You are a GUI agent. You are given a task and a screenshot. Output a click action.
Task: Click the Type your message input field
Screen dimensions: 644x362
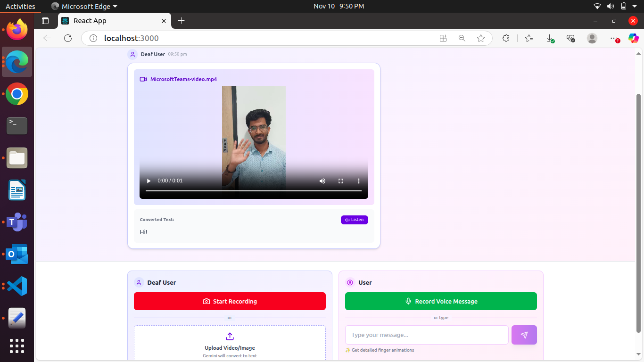[427, 335]
